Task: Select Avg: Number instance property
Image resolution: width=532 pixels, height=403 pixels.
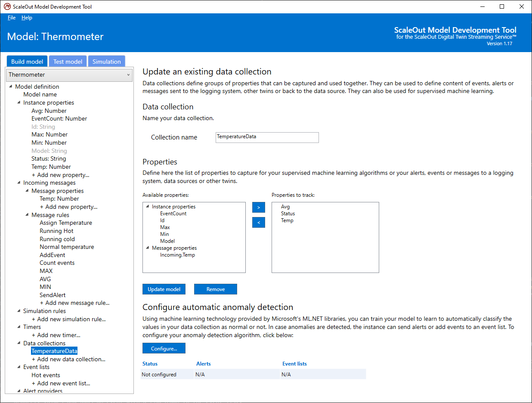Action: [49, 111]
